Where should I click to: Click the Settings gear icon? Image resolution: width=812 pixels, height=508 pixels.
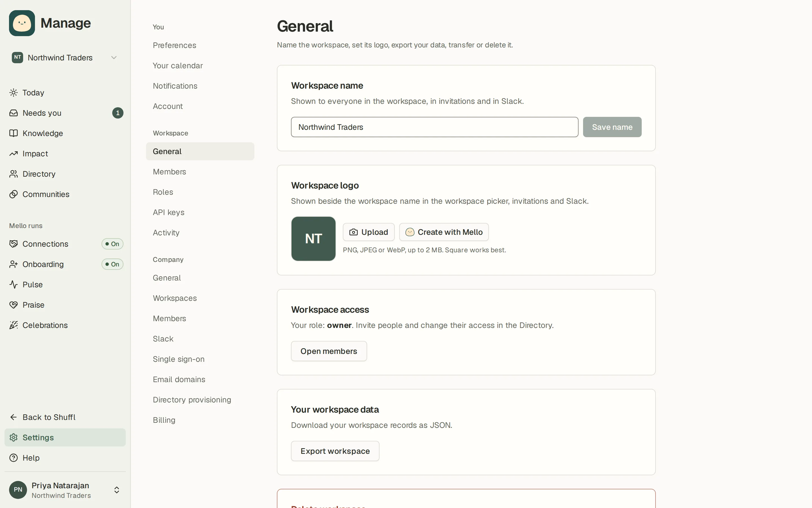pyautogui.click(x=14, y=437)
